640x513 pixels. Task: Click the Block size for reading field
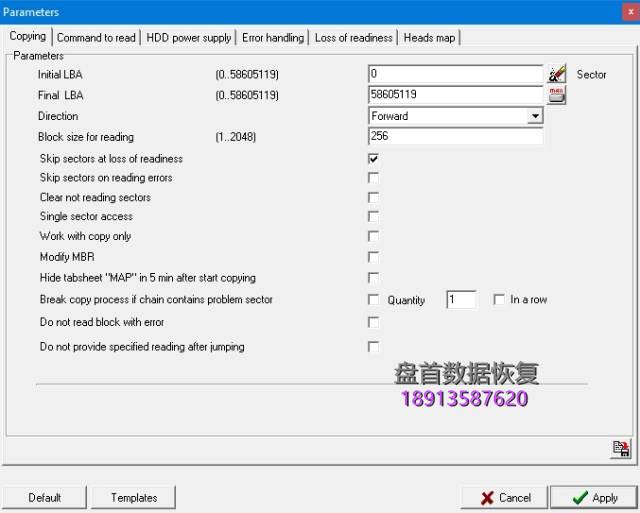(x=456, y=136)
